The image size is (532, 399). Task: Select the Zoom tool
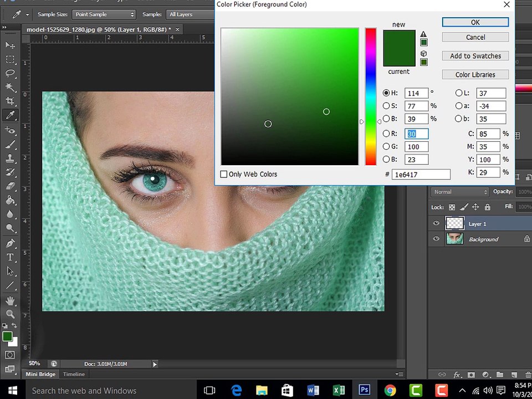click(x=10, y=314)
